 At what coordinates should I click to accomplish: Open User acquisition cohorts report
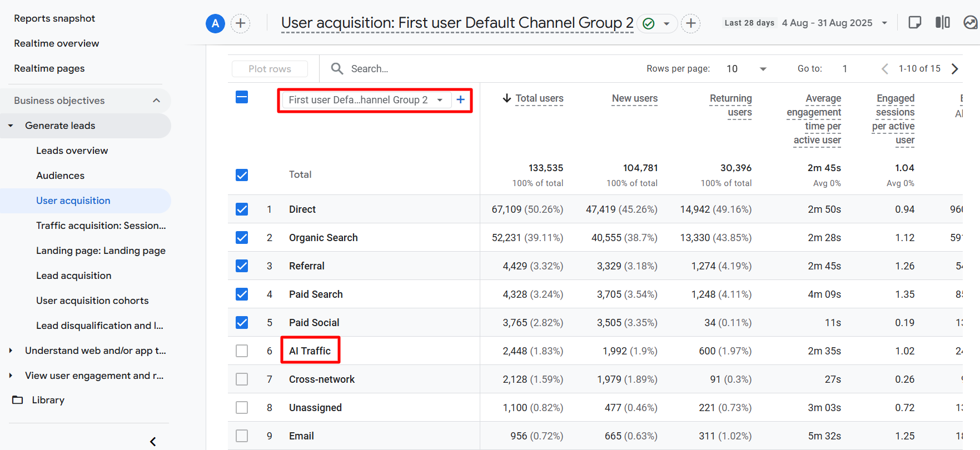(92, 301)
